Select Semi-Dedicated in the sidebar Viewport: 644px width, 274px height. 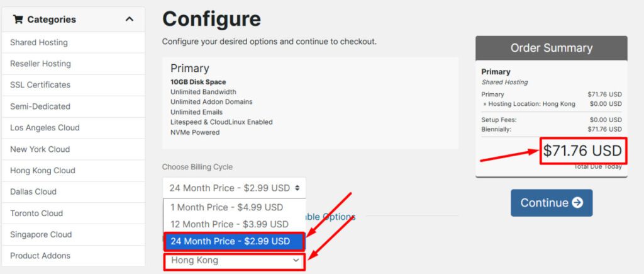coord(40,106)
